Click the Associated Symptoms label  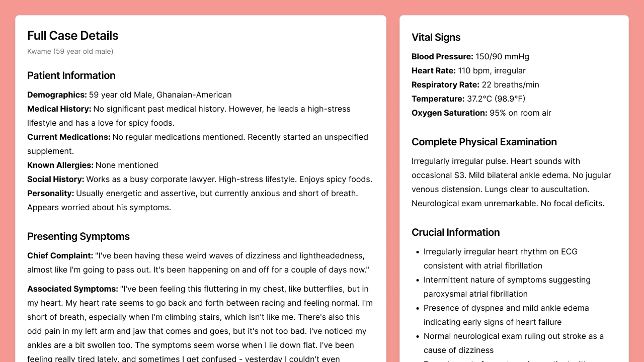pos(72,289)
